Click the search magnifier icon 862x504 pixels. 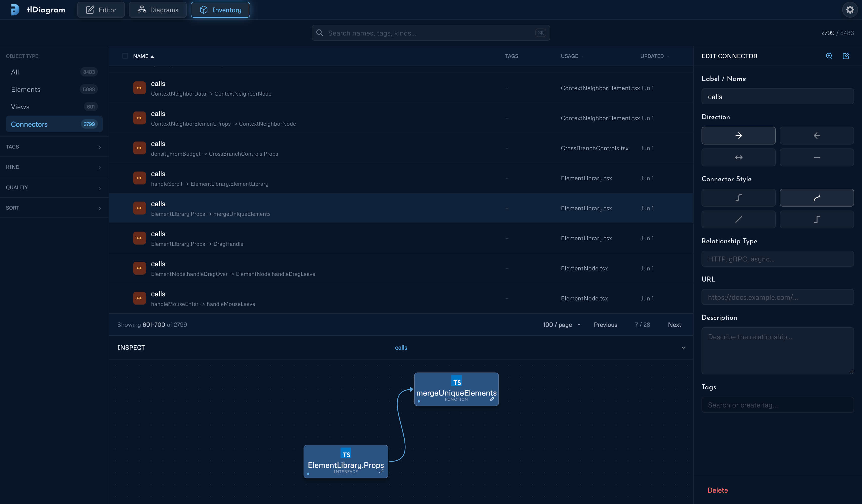click(319, 33)
